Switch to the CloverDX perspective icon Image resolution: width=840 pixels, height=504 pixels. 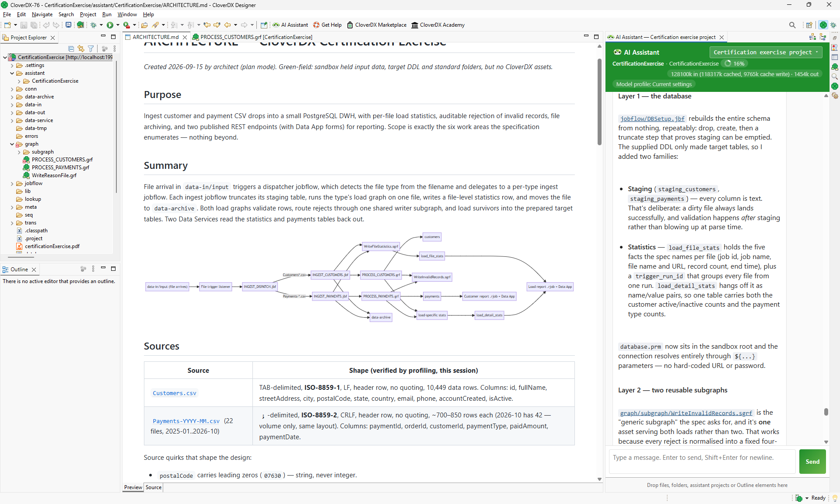coord(823,25)
